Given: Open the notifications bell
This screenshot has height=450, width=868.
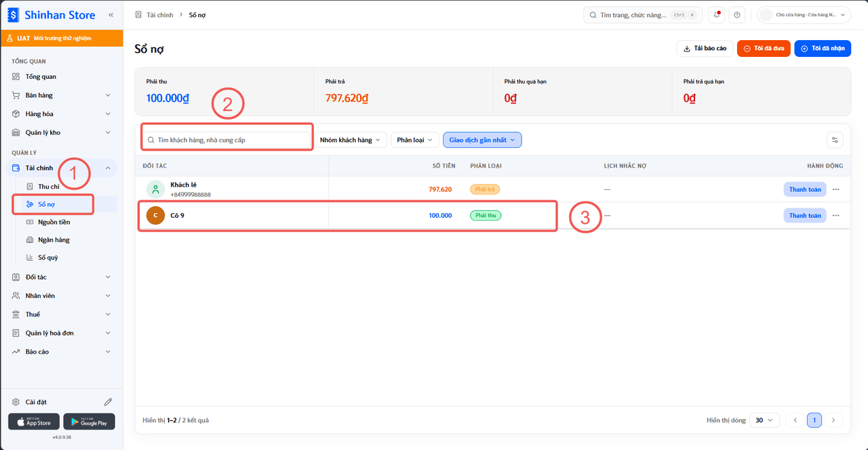Looking at the screenshot, I should pos(717,15).
